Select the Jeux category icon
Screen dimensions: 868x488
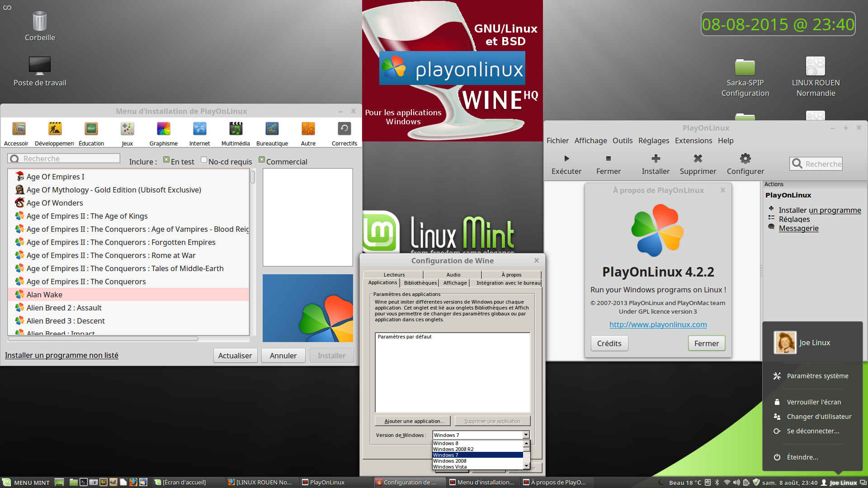(127, 134)
